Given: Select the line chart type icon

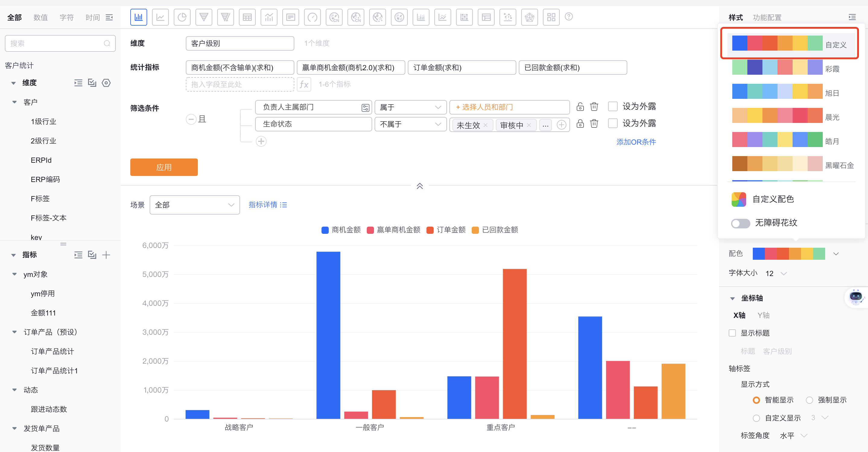Looking at the screenshot, I should tap(160, 17).
